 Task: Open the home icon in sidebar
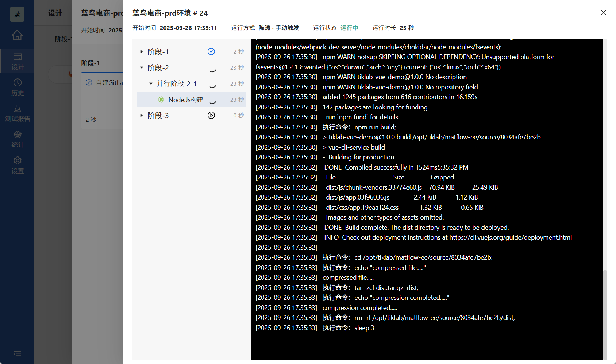(x=17, y=35)
